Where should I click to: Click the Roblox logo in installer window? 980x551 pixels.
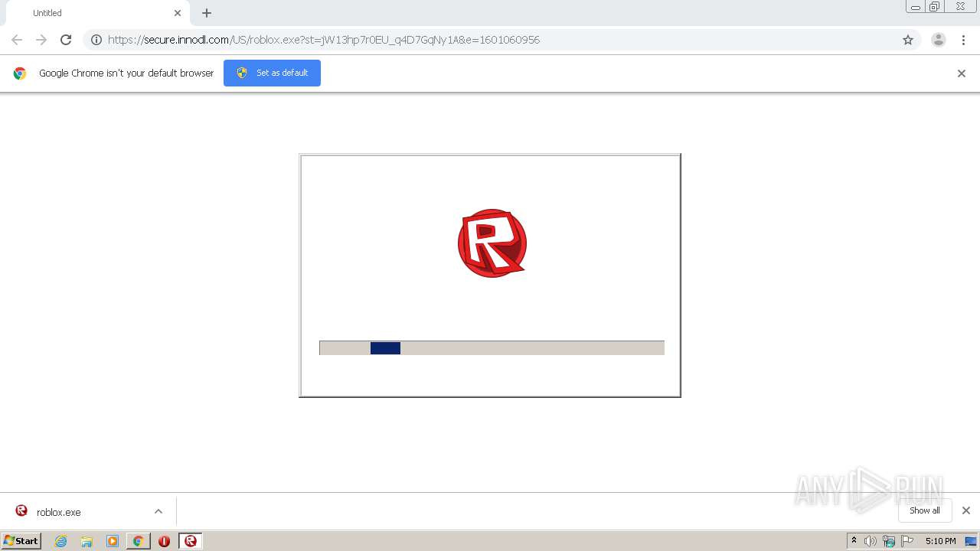click(x=492, y=243)
